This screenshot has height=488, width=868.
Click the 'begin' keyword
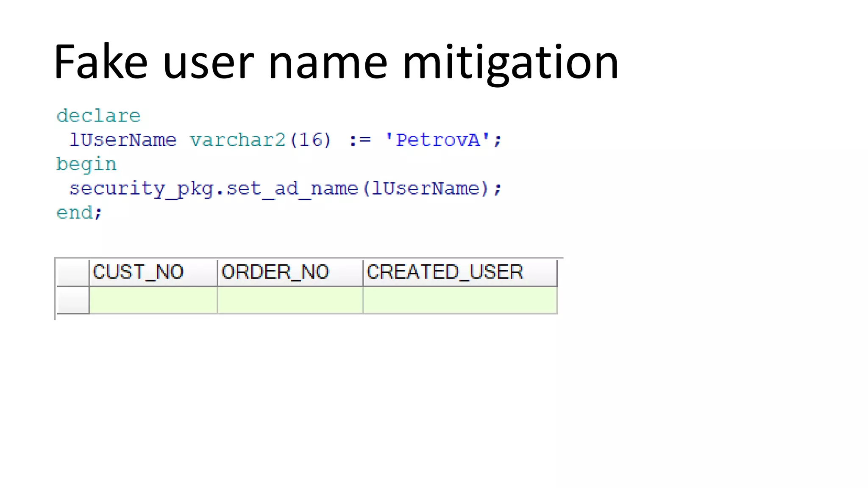(86, 164)
